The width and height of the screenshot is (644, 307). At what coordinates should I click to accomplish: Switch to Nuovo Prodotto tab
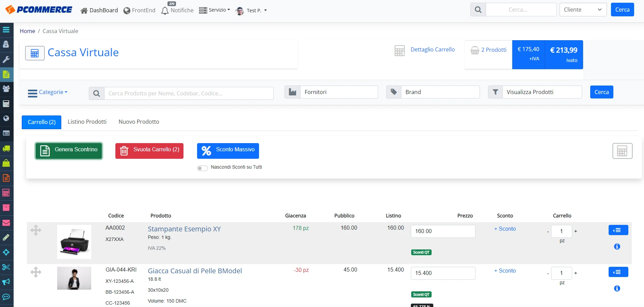tap(139, 122)
